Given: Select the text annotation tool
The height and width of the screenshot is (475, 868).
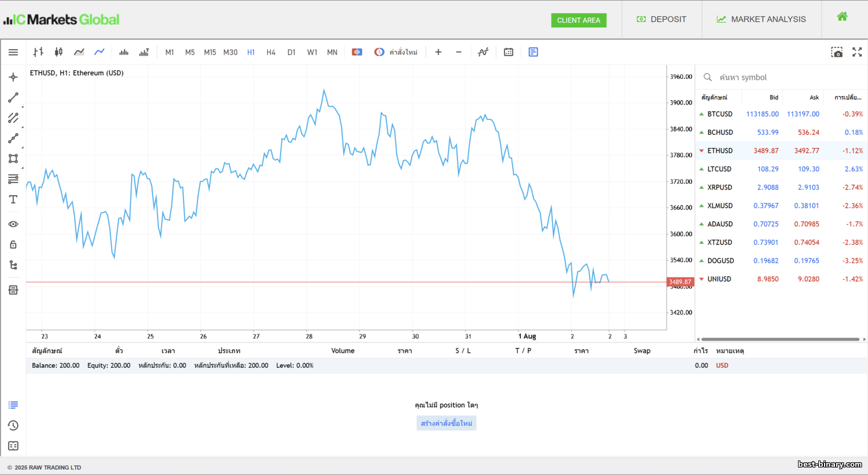Looking at the screenshot, I should click(13, 199).
